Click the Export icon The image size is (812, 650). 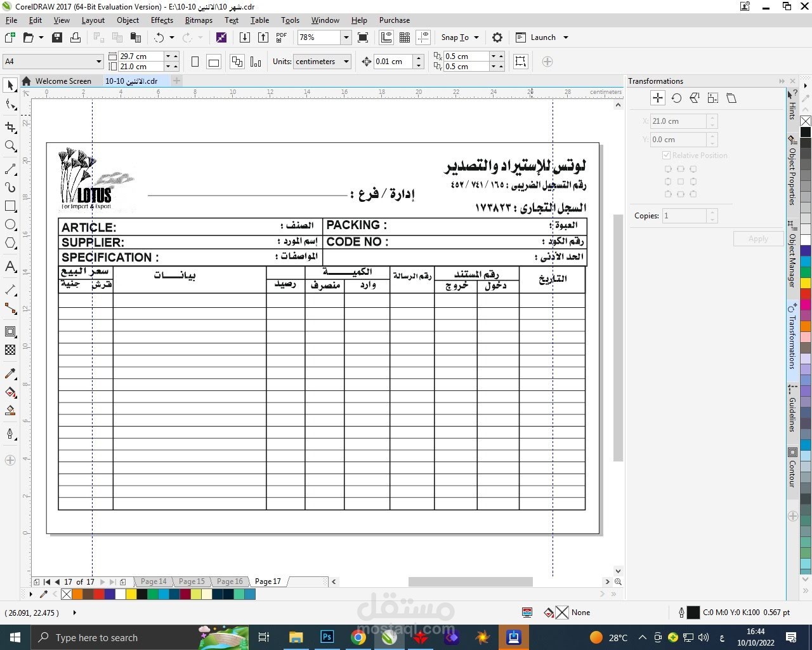tap(263, 37)
